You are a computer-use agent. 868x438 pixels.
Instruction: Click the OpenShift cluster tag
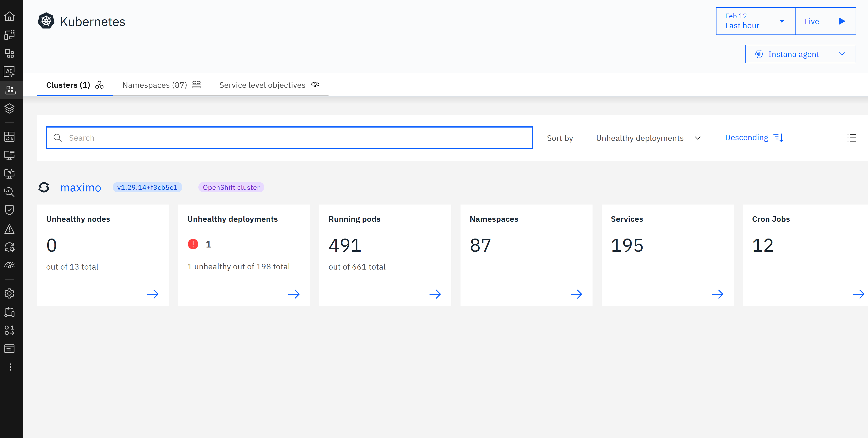[x=231, y=188]
